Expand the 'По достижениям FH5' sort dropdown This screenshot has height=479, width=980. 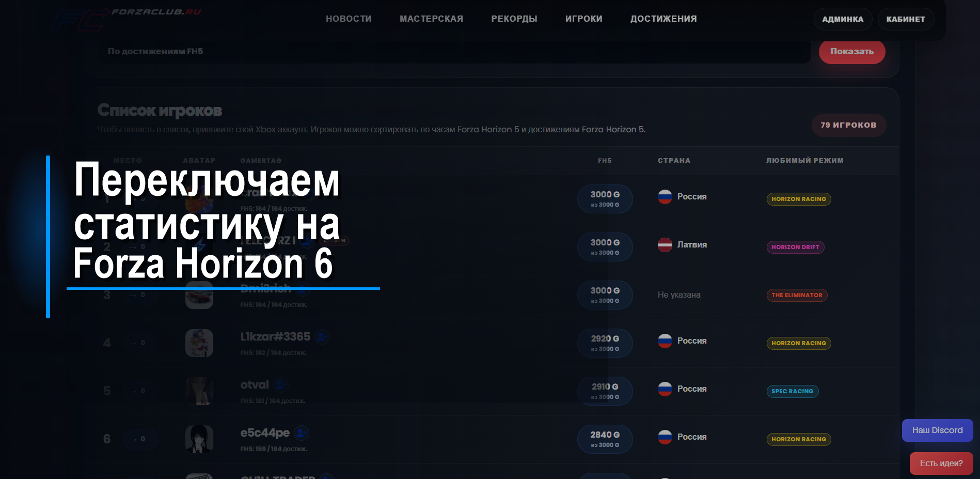pos(454,52)
